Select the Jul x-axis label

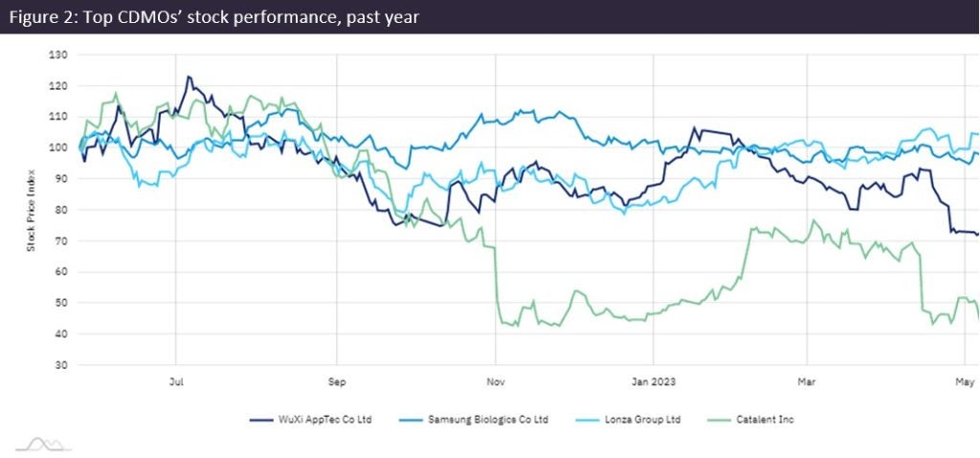click(176, 381)
